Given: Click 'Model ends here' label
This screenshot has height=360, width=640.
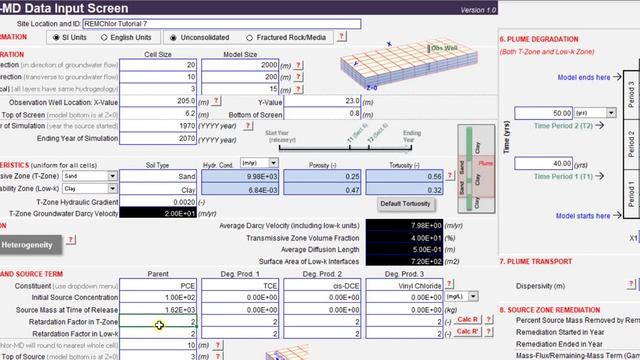Looking at the screenshot, I should [584, 77].
